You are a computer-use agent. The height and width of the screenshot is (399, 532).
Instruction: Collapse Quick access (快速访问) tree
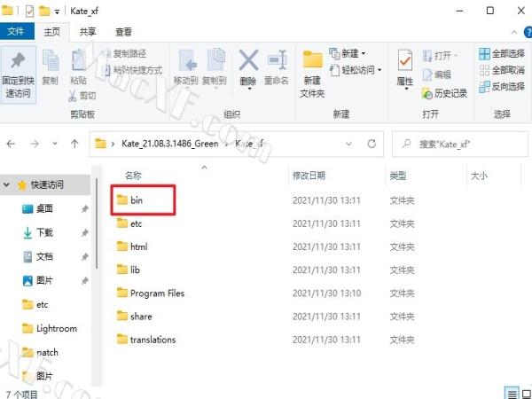click(x=6, y=185)
